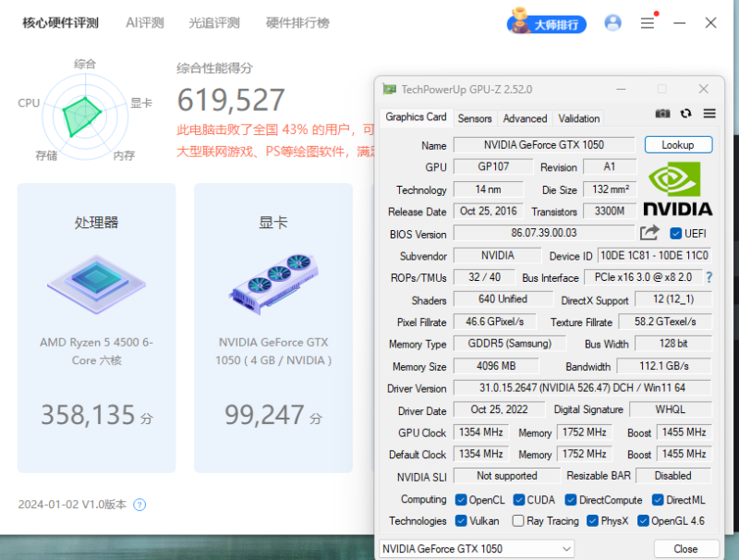Screen dimensions: 739x560
Task: Toggle the DirectCompute checkbox
Action: coord(571,500)
